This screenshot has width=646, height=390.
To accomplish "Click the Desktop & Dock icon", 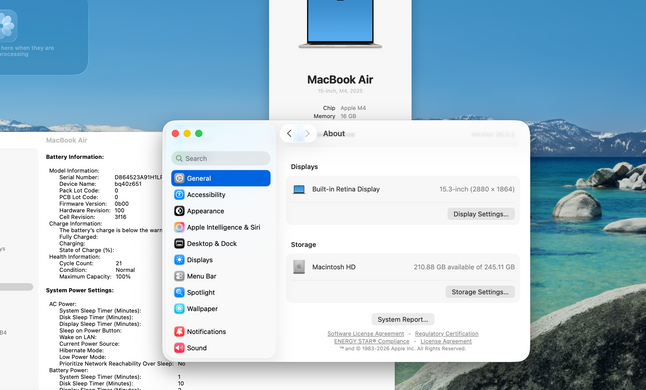I will pos(179,243).
